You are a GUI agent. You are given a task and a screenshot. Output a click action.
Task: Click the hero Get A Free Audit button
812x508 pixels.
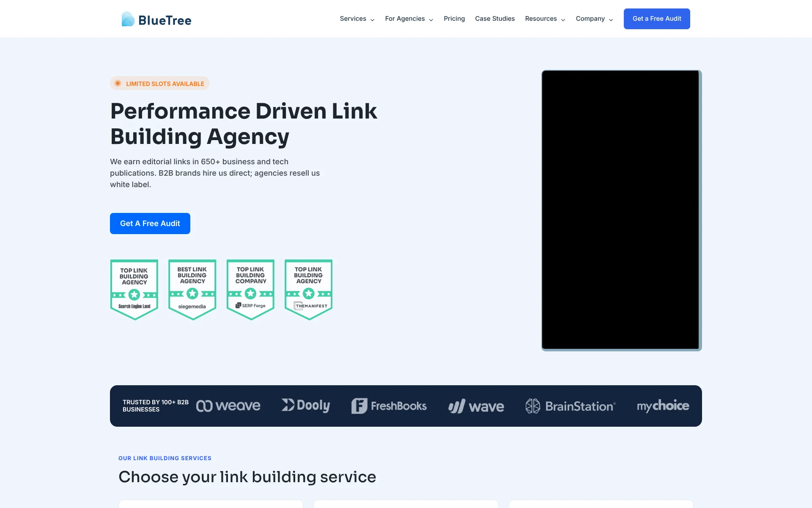point(150,224)
